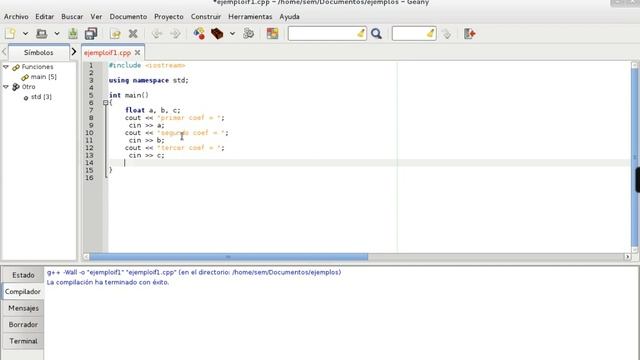This screenshot has width=640, height=360.
Task: Clear the search field broom icon
Action: pyautogui.click(x=361, y=33)
